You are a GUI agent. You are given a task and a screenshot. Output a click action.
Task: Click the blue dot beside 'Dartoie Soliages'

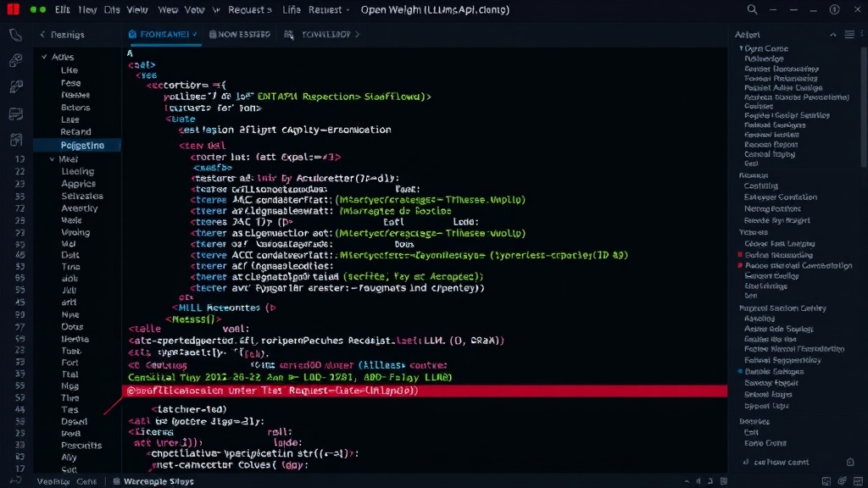tap(740, 371)
